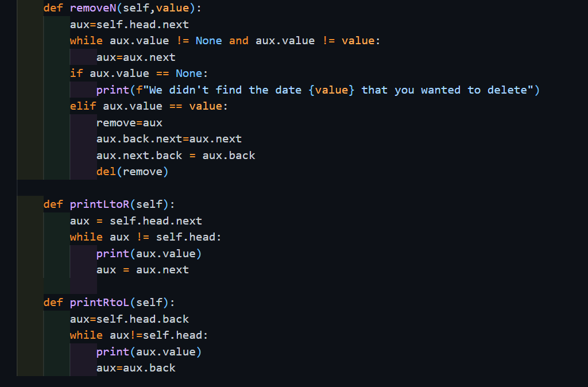Click the 'aux=self.head.back' line
The width and height of the screenshot is (588, 387).
pos(129,319)
